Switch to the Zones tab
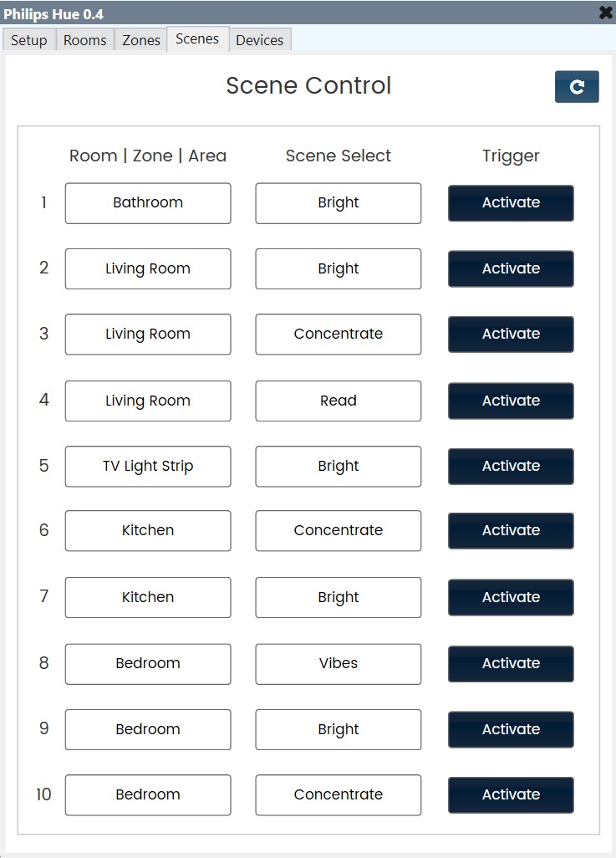Viewport: 616px width, 858px height. pyautogui.click(x=140, y=39)
